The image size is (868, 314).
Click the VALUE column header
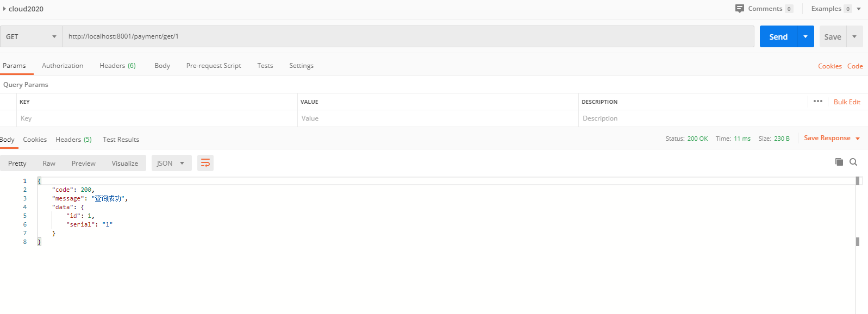tap(309, 102)
